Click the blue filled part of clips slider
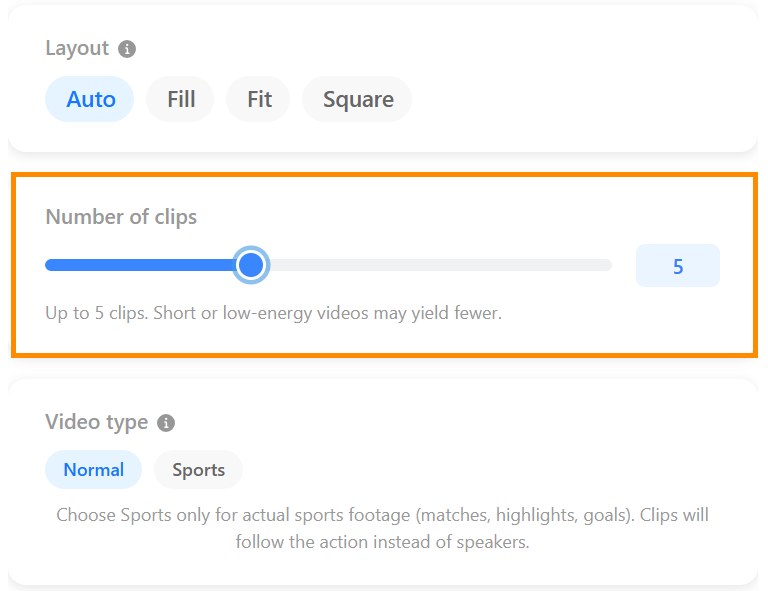 pyautogui.click(x=140, y=265)
